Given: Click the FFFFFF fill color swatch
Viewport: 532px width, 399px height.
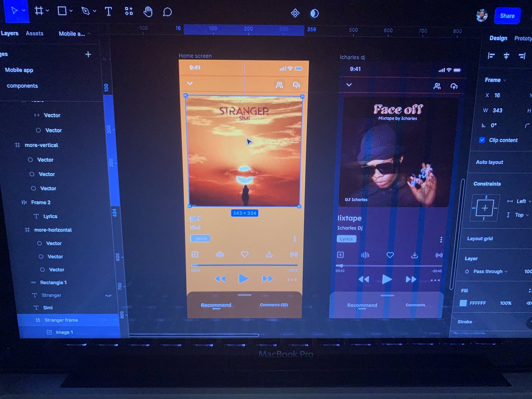Looking at the screenshot, I should tap(463, 303).
